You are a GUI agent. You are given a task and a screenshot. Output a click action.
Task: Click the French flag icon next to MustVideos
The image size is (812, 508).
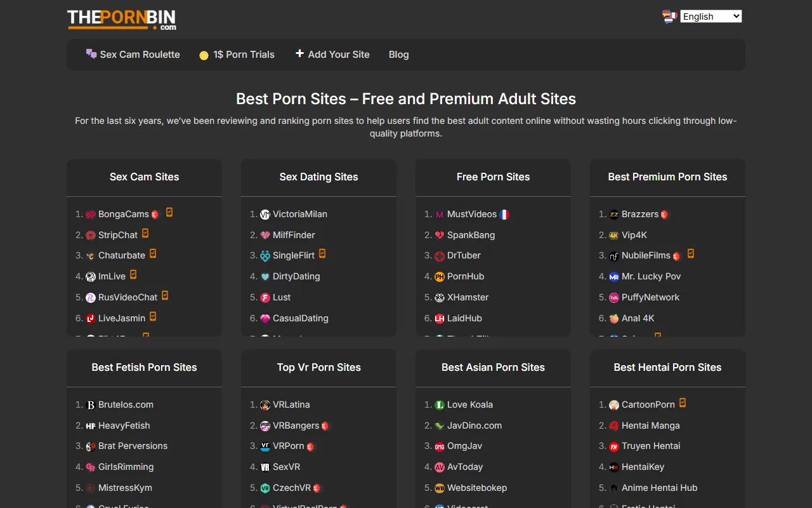click(504, 215)
